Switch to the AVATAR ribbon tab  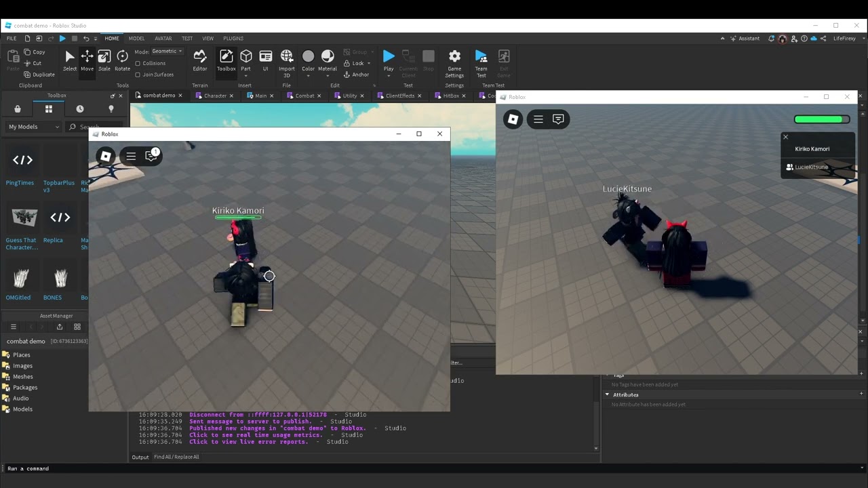pyautogui.click(x=163, y=39)
